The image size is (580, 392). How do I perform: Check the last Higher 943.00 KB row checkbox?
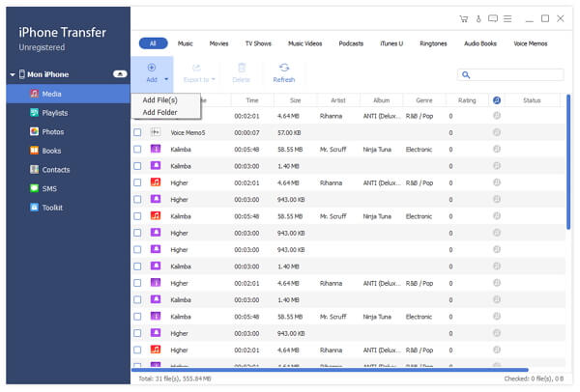(x=137, y=333)
